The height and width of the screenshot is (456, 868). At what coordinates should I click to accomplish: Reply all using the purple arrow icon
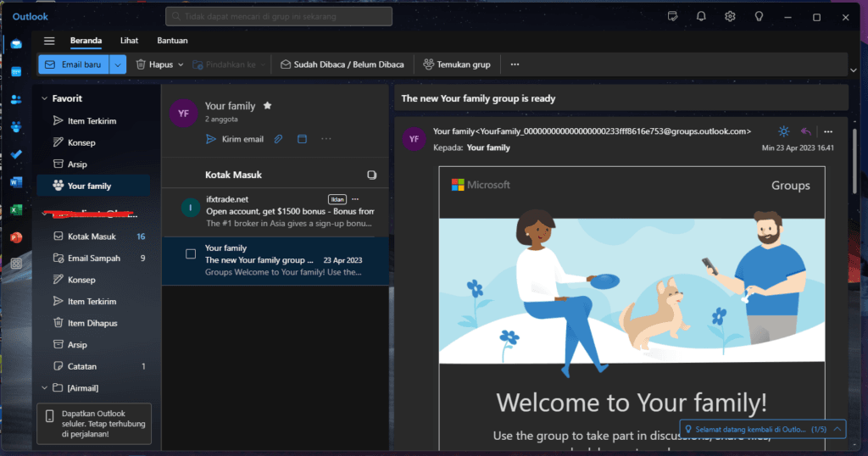coord(806,131)
